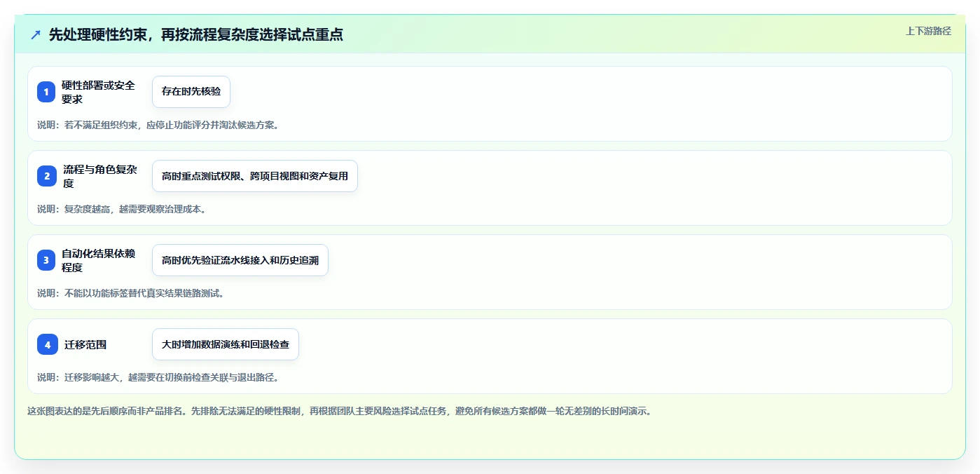This screenshot has width=980, height=474.
Task: Select the 自动化结果依赖程度 title
Action: [99, 260]
